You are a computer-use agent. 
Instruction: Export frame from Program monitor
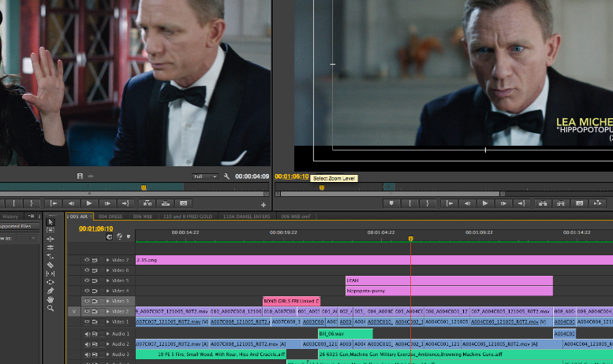tap(579, 203)
